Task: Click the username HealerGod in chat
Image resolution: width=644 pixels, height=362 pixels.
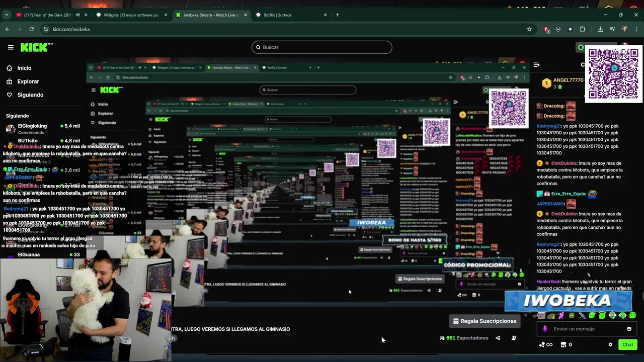Action: pyautogui.click(x=548, y=282)
